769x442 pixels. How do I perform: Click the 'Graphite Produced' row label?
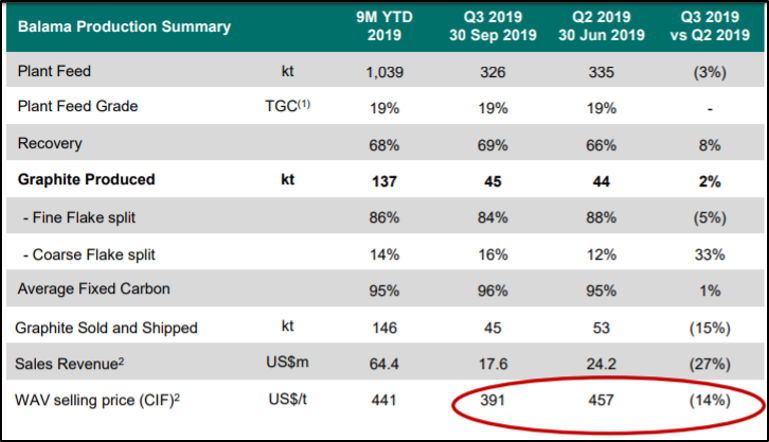(x=86, y=180)
